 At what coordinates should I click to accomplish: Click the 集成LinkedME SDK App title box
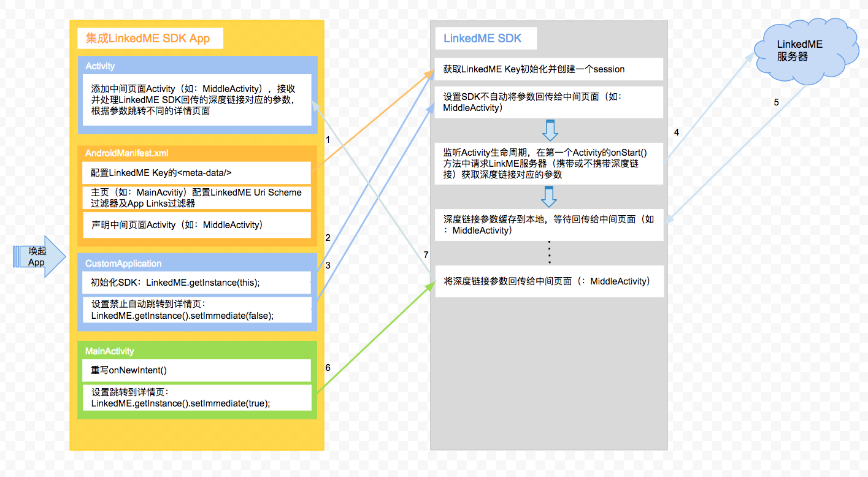(x=150, y=38)
